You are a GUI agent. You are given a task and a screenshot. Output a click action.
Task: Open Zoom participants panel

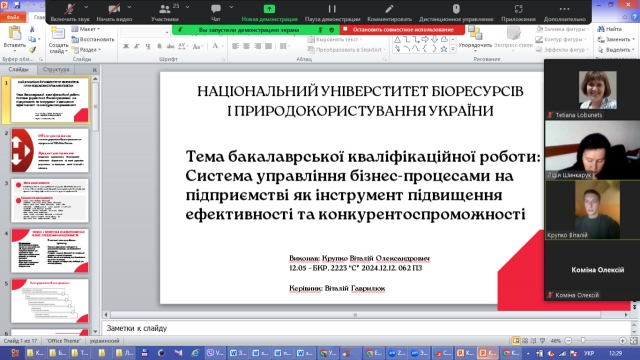(x=164, y=12)
